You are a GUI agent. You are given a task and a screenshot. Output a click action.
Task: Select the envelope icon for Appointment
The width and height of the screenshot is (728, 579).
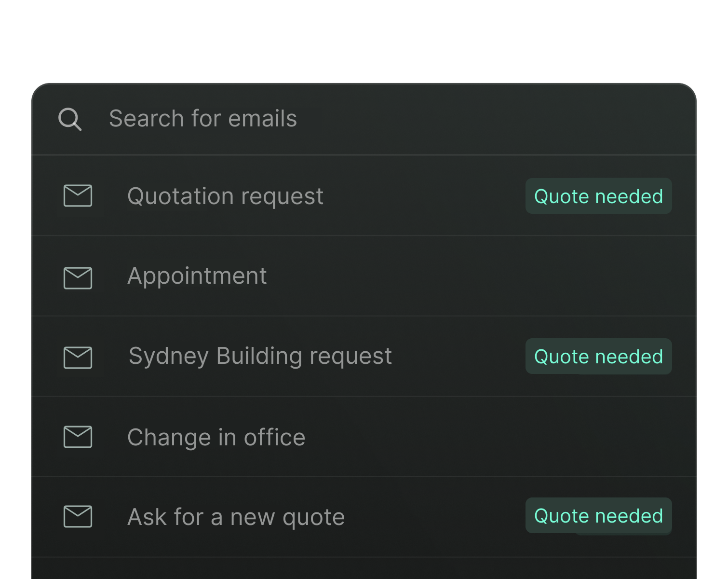tap(78, 276)
